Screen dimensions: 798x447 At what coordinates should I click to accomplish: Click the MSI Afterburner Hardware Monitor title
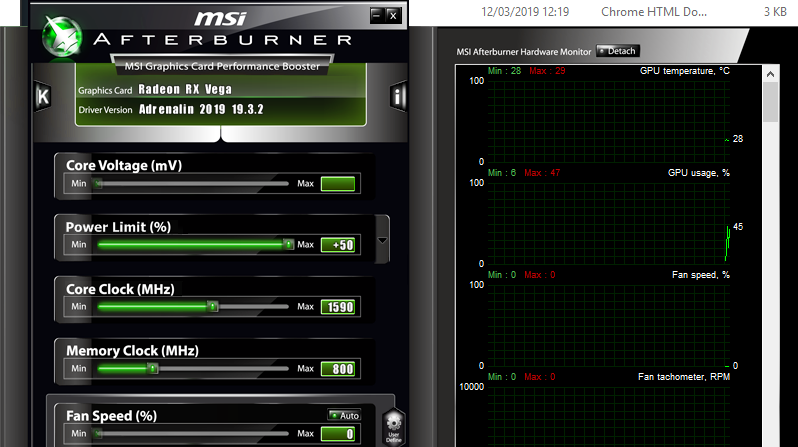[x=524, y=51]
